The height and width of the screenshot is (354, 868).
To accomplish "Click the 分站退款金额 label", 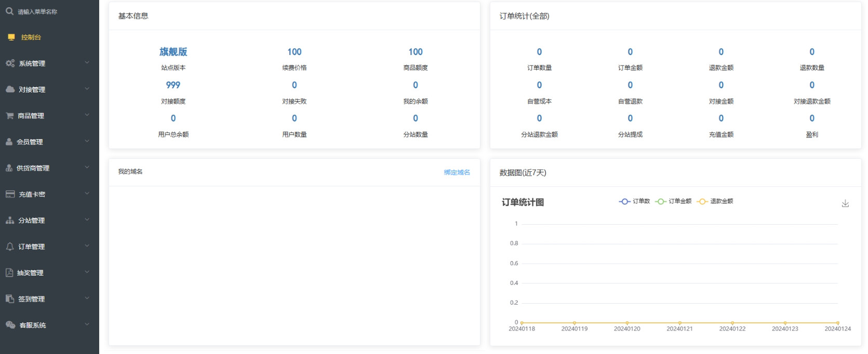I will (539, 134).
